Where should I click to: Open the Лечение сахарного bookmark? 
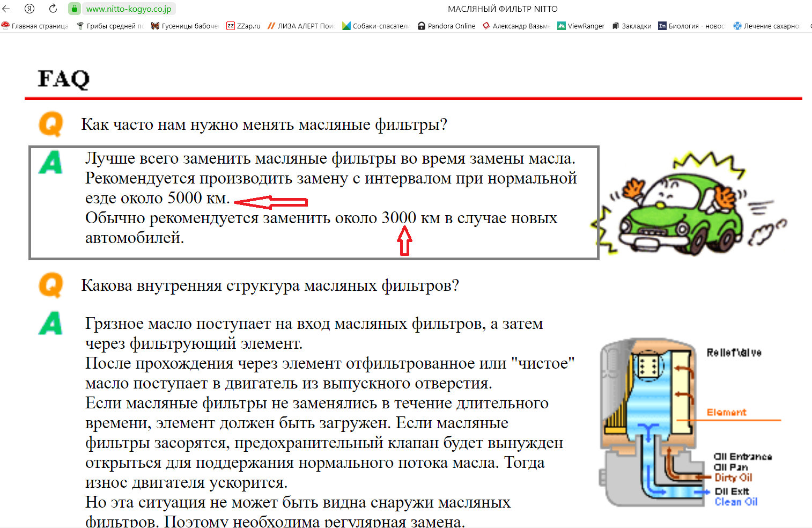coord(767,26)
